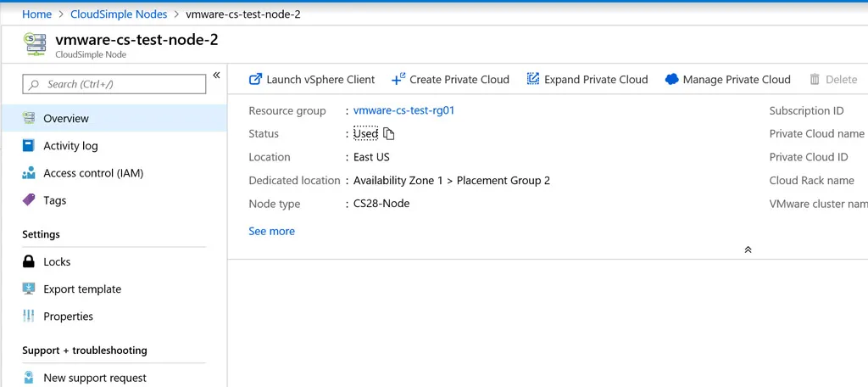Click the Delete trash can icon
This screenshot has width=868, height=387.
click(815, 79)
